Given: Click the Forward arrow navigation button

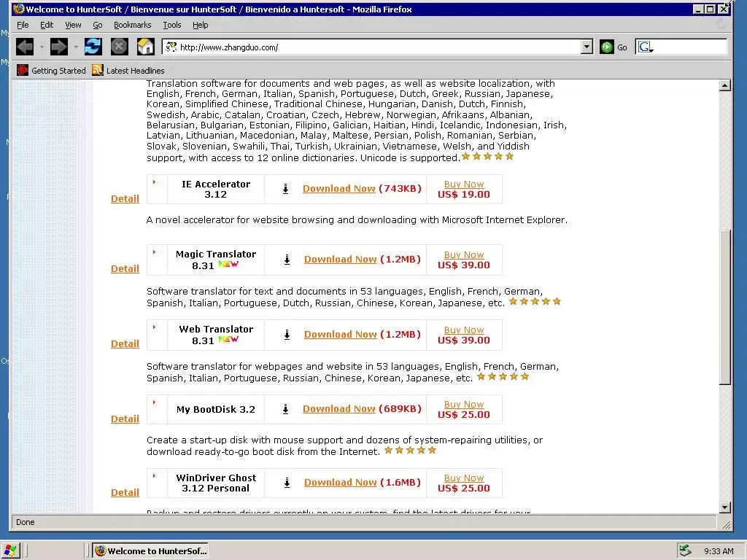Looking at the screenshot, I should (x=59, y=47).
